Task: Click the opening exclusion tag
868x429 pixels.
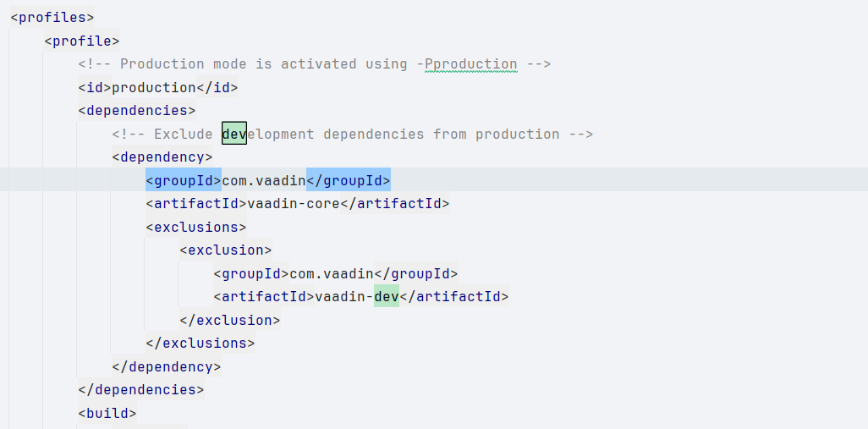Action: (x=225, y=250)
